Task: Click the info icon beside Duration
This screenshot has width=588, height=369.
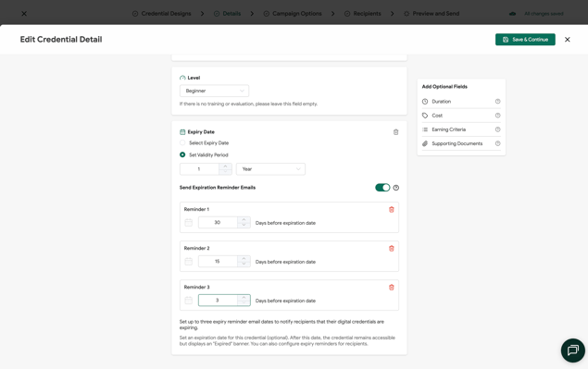Action: pyautogui.click(x=497, y=101)
